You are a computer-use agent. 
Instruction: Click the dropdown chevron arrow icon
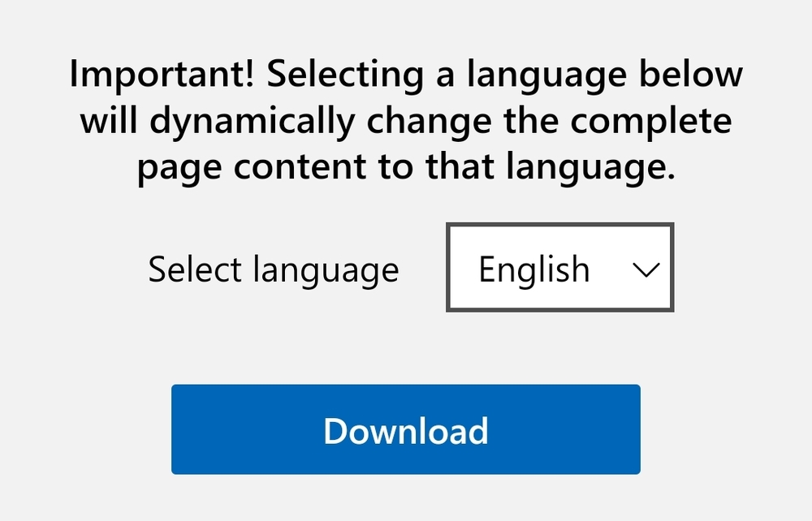[x=646, y=270]
